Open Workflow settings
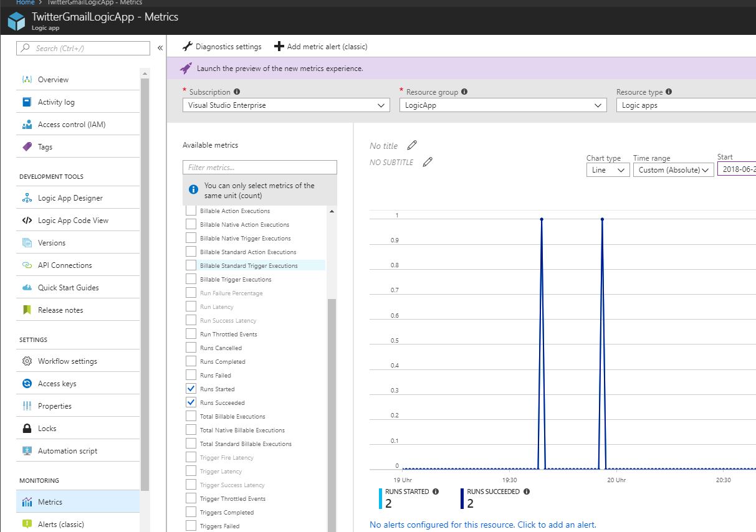The image size is (756, 532). pyautogui.click(x=67, y=360)
